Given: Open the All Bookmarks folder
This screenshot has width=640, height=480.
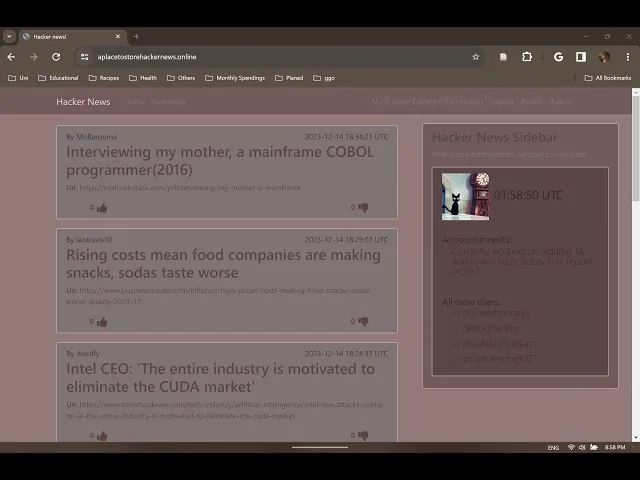Looking at the screenshot, I should [x=608, y=78].
